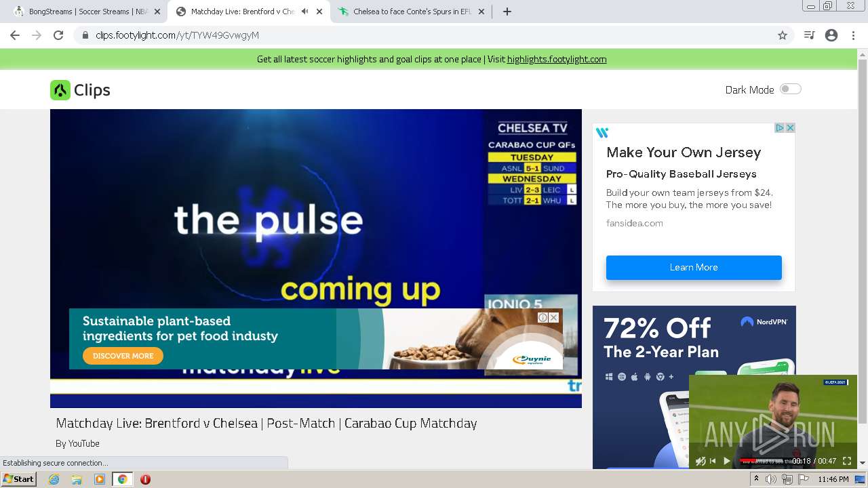The image size is (868, 488).
Task: Open the Chrome three-dot menu
Action: coord(853,35)
